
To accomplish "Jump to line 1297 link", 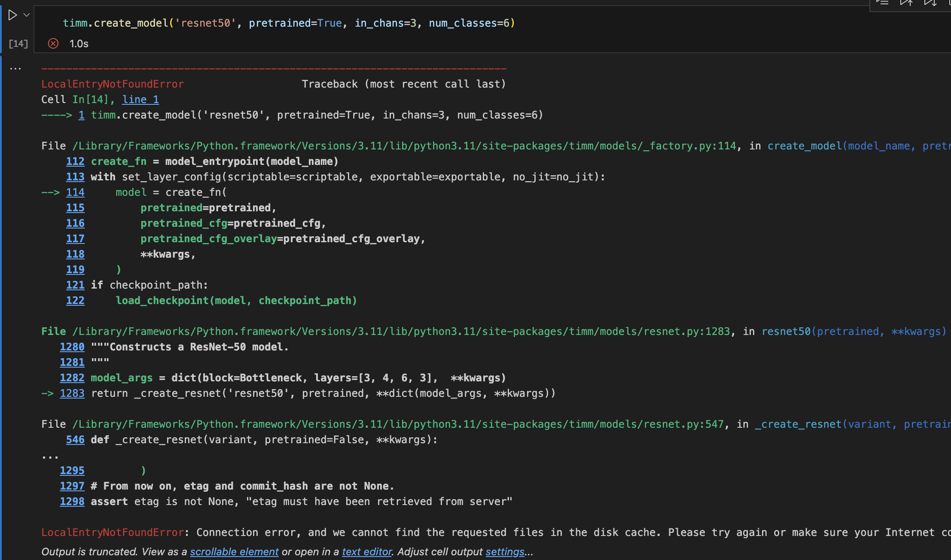I will coord(72,486).
